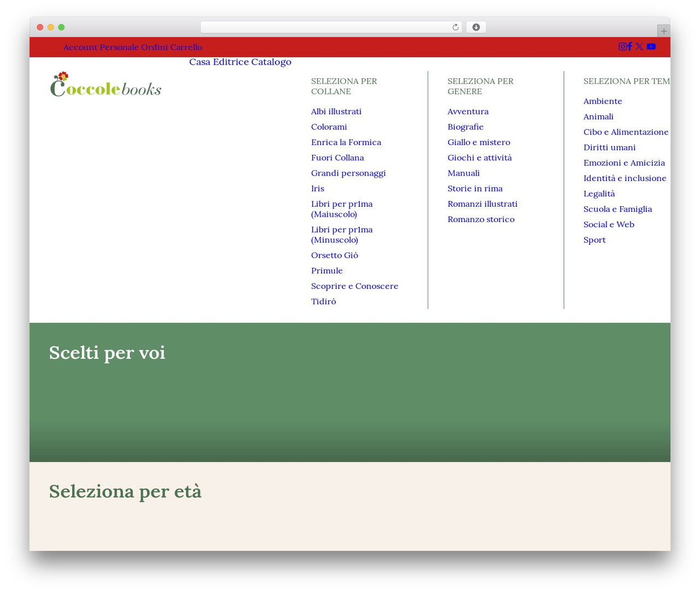Open Scoprire e Conoscere link
The image size is (700, 593).
(354, 286)
